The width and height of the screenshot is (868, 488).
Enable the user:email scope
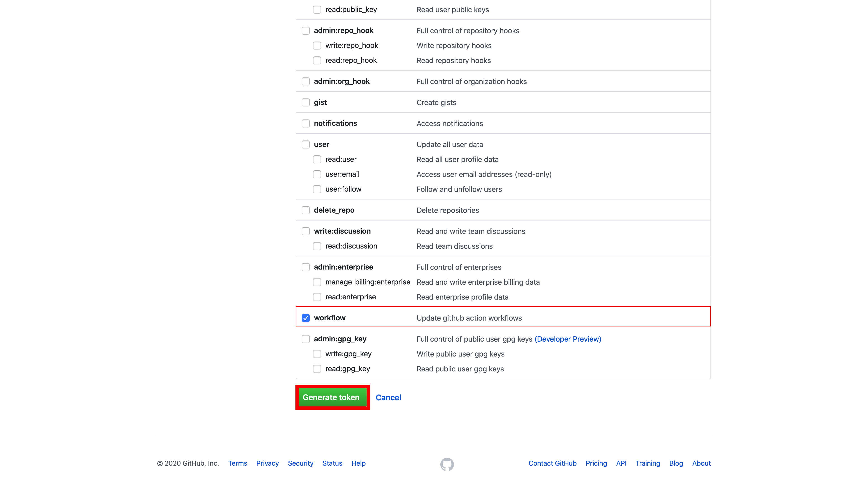coord(317,174)
